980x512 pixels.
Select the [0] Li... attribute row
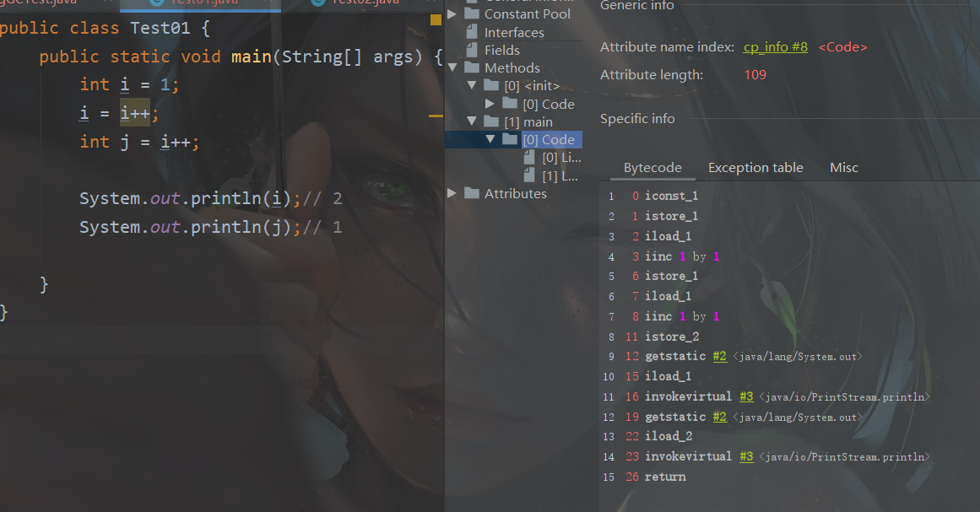[x=561, y=158]
